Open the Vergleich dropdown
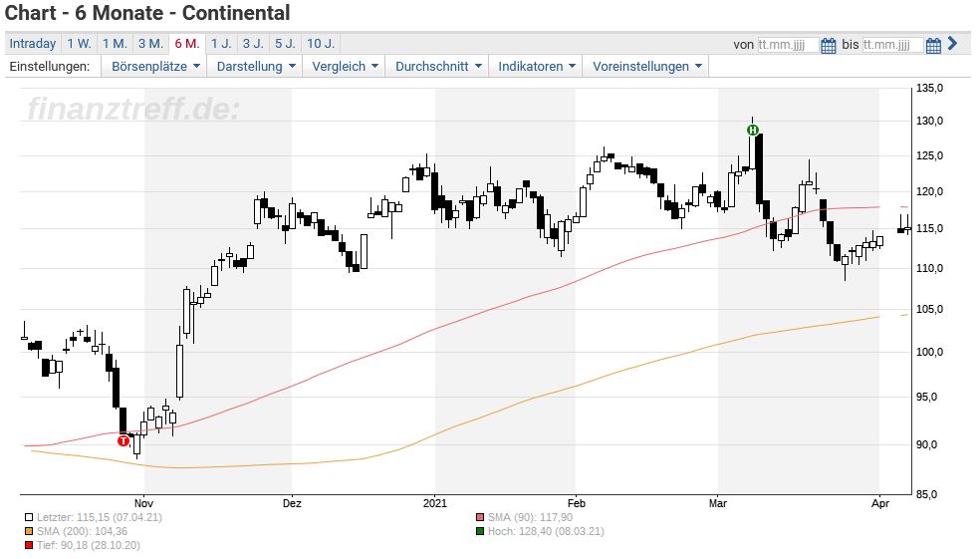This screenshot has width=980, height=559. (x=345, y=67)
